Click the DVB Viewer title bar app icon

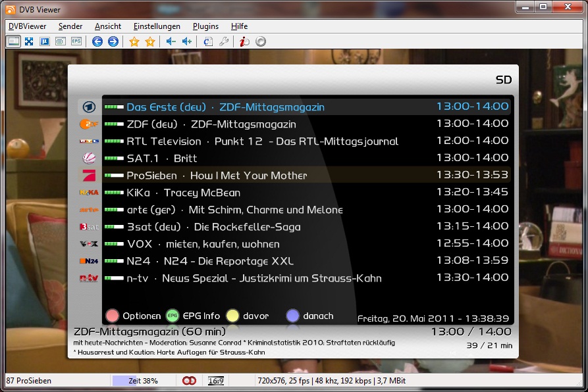[11, 9]
